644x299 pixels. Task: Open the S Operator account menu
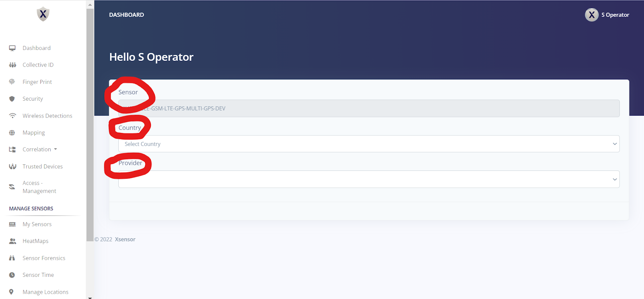[x=607, y=15]
